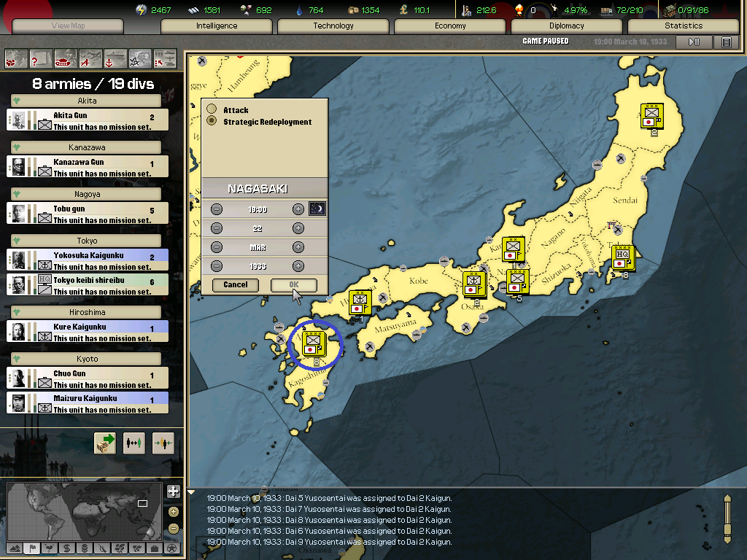The image size is (747, 560).
Task: Increase the day value 22
Action: tap(298, 228)
